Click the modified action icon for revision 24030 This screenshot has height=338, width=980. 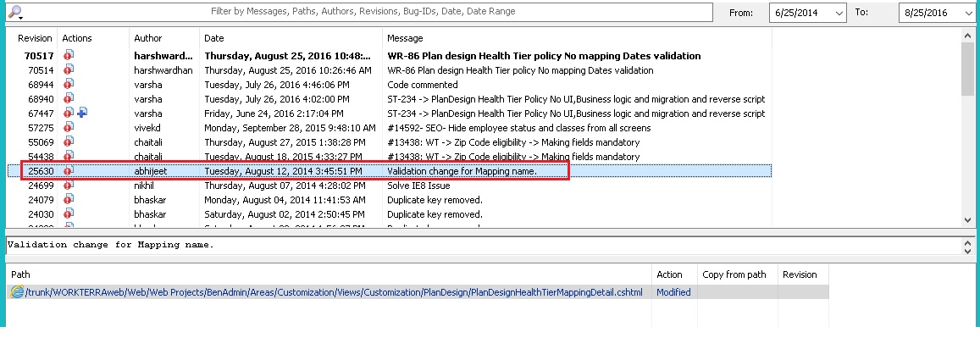69,213
